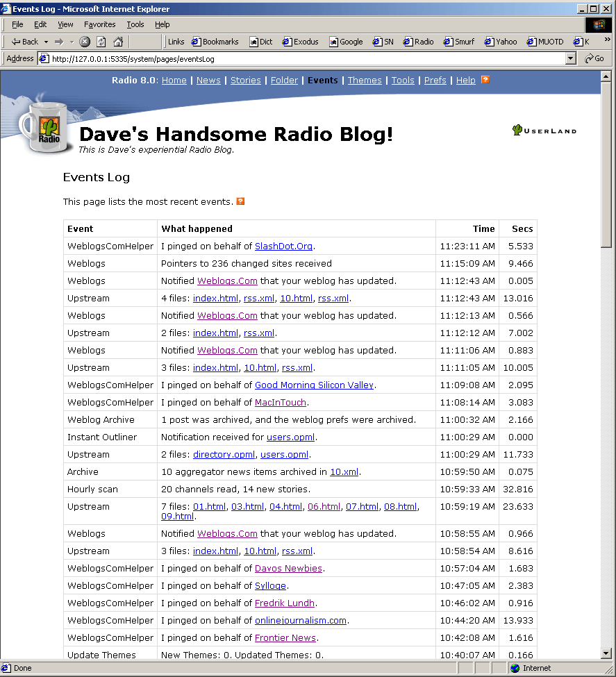Image resolution: width=616 pixels, height=677 pixels.
Task: Open the Help menu in the menu bar
Action: click(163, 24)
